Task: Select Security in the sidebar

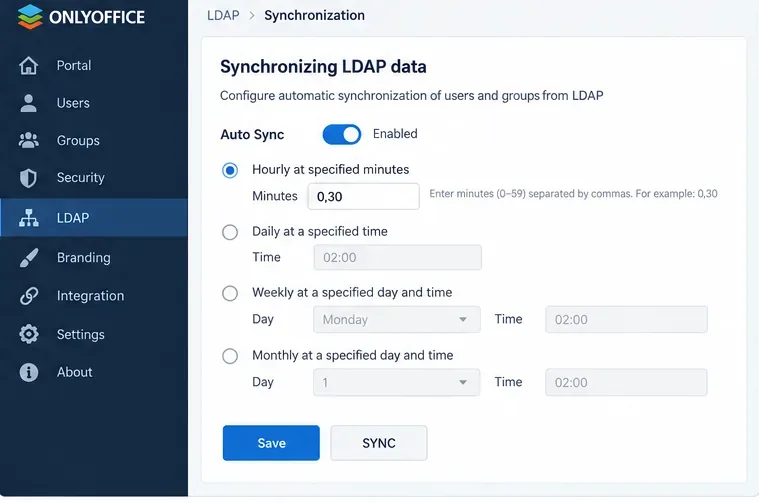Action: tap(80, 178)
